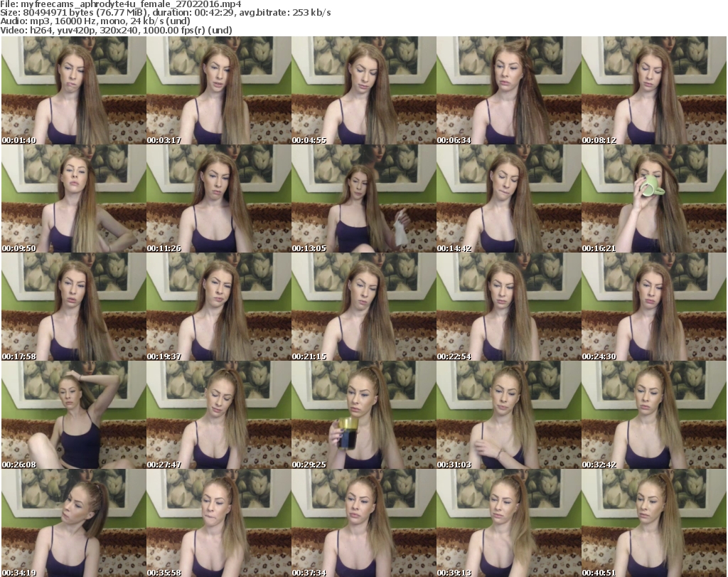The width and height of the screenshot is (728, 577).
Task: Select the thumbnail marked 00:22:54
Action: point(508,307)
